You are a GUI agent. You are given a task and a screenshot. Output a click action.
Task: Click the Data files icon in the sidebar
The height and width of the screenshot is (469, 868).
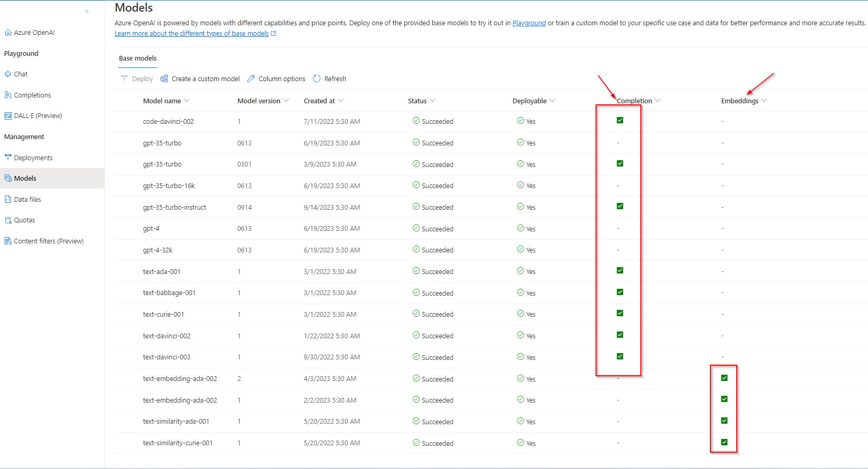pos(8,199)
